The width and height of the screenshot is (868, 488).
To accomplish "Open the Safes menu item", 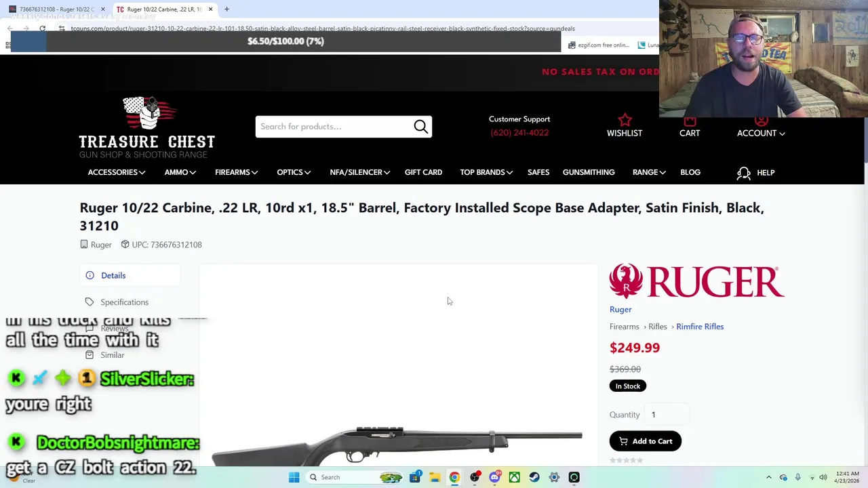I will click(x=538, y=172).
